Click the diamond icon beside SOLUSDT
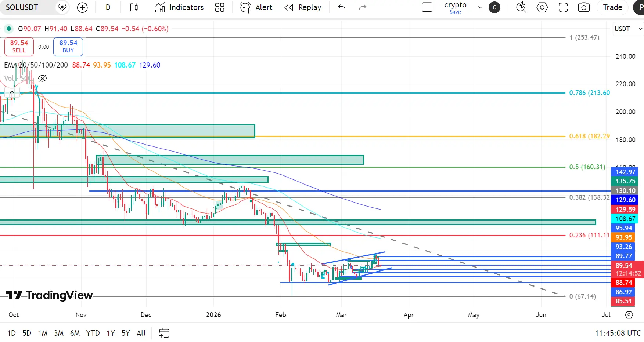The image size is (644, 342). [62, 7]
